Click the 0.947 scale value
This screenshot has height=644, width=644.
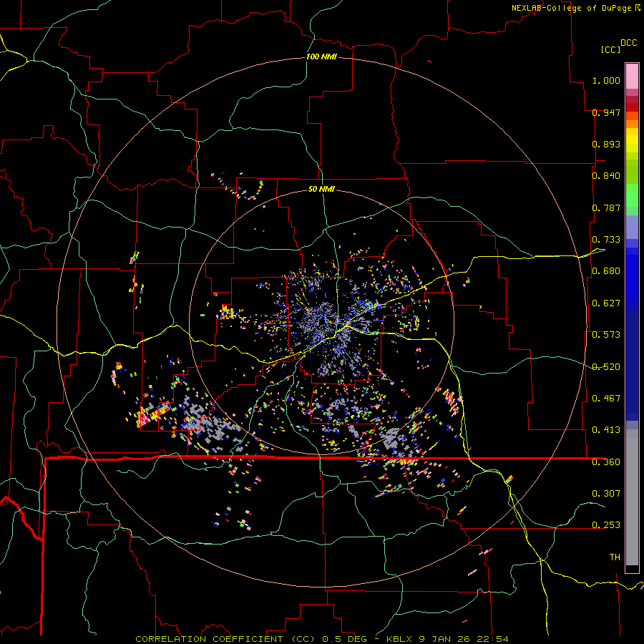[606, 112]
